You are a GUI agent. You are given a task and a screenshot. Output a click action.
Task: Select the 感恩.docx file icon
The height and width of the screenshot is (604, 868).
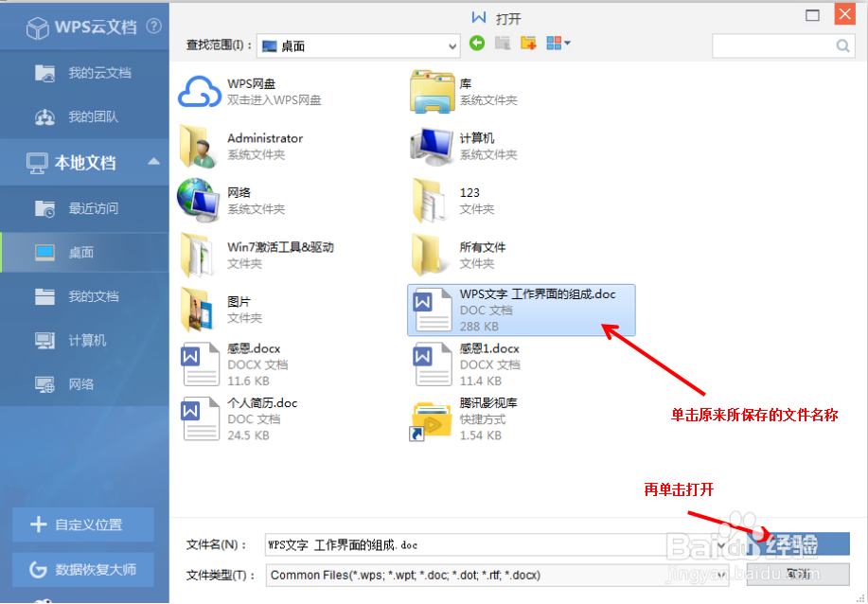click(201, 364)
